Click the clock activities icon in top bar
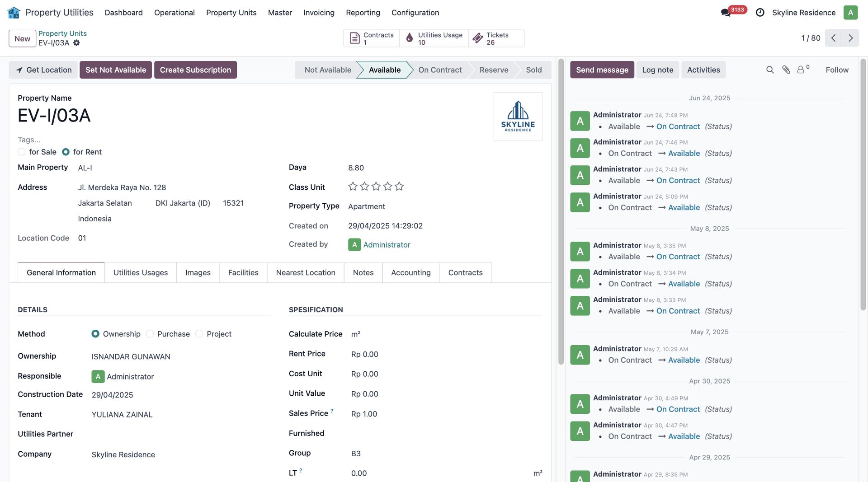This screenshot has width=868, height=482. [x=760, y=13]
